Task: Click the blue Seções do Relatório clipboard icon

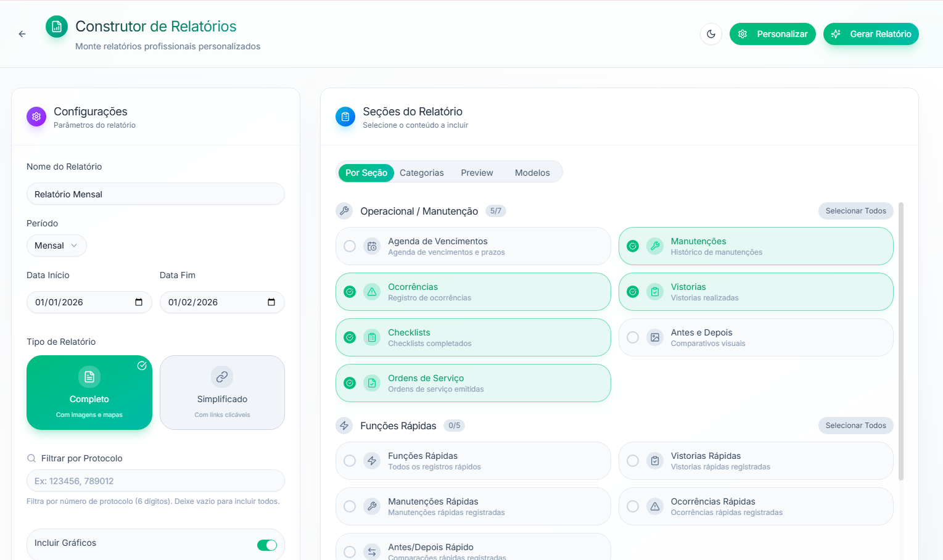Action: (x=345, y=117)
